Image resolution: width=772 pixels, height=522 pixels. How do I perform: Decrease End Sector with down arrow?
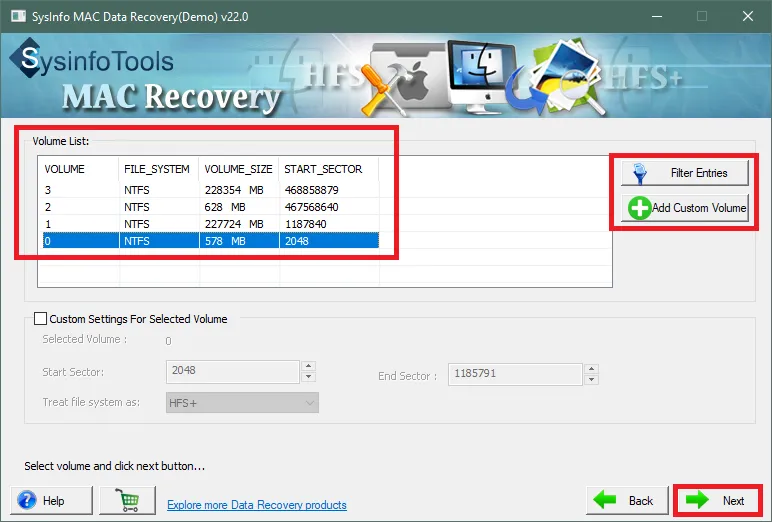coord(591,380)
